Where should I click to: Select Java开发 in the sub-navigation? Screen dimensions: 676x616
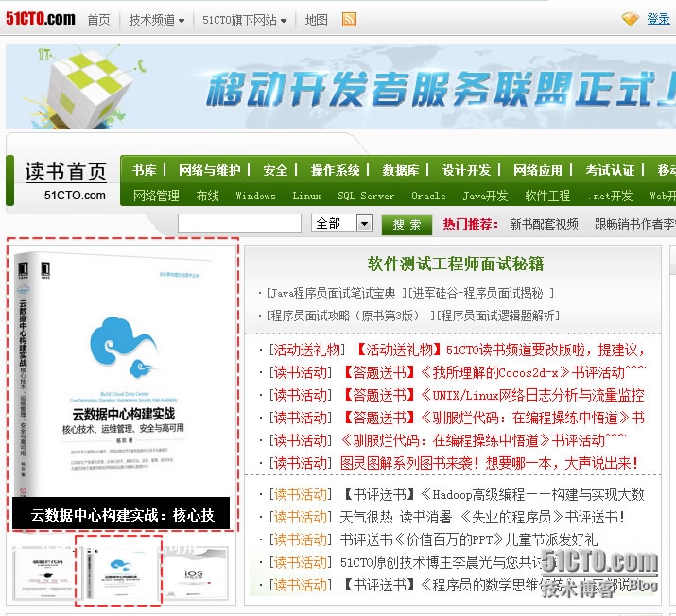[485, 196]
